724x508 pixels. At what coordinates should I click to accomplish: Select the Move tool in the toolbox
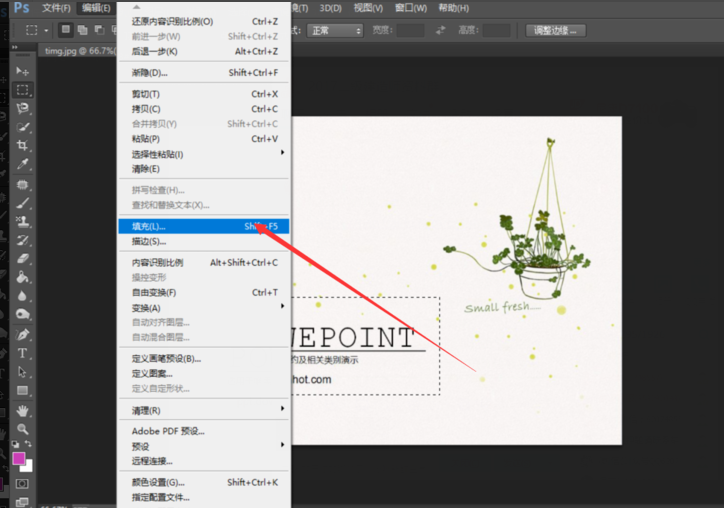pos(22,71)
